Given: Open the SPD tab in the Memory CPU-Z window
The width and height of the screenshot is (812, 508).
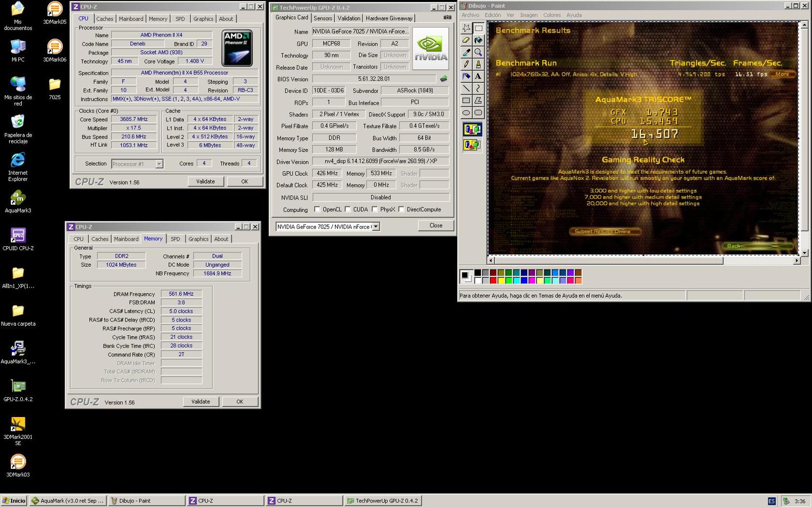Looking at the screenshot, I should (x=175, y=239).
